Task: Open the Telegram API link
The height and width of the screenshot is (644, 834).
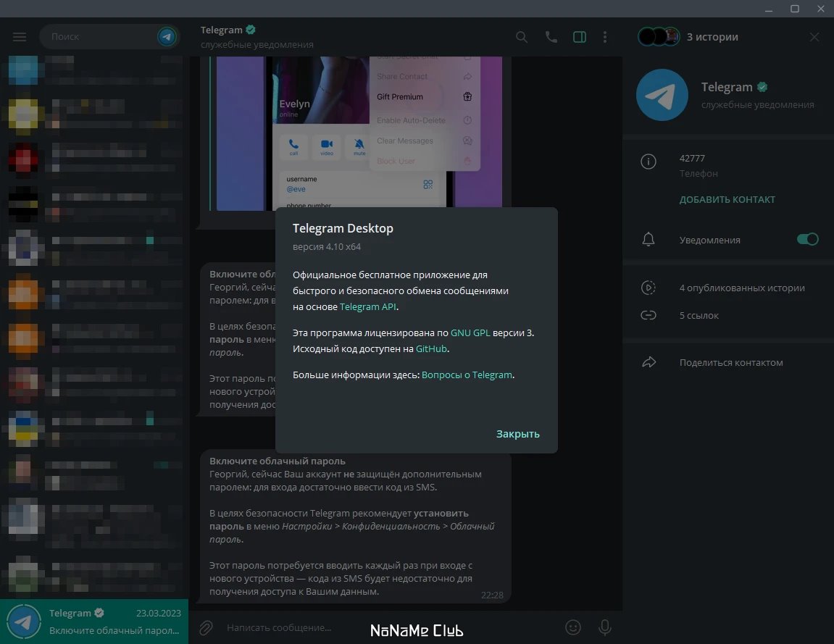Action: click(x=367, y=307)
